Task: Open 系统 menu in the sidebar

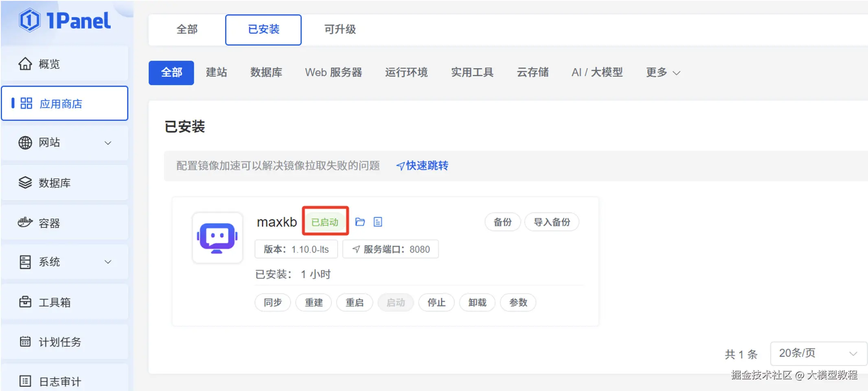Action: coord(65,262)
